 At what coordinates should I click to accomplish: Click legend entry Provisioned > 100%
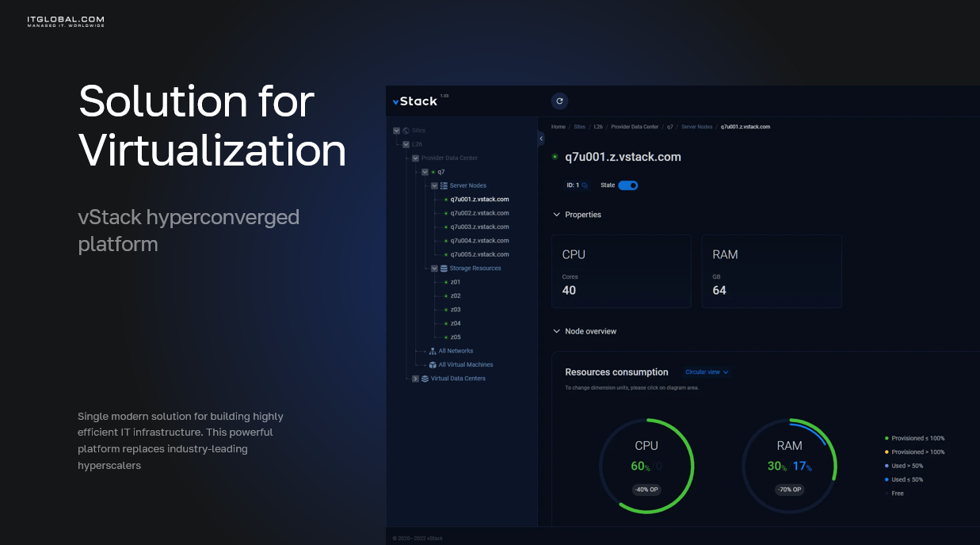914,452
